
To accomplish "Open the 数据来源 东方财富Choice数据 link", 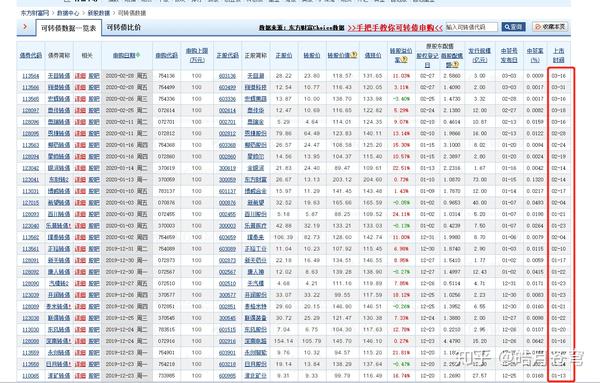I will 302,28.
